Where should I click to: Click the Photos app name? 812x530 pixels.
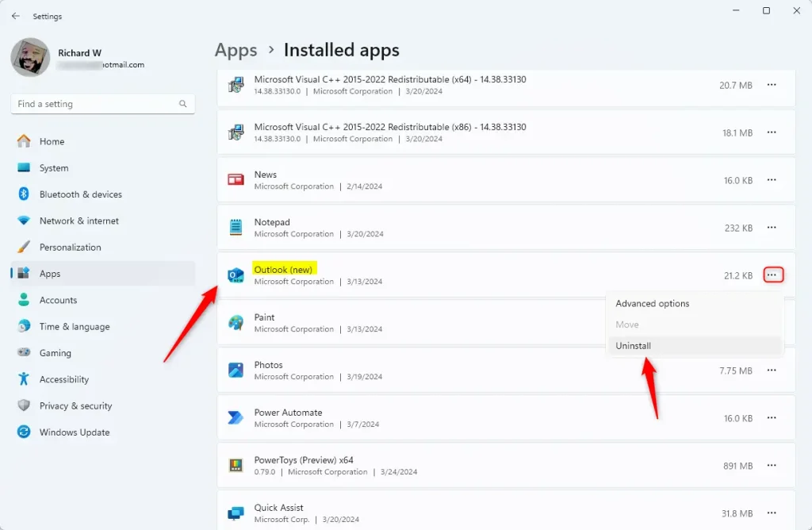click(x=268, y=365)
